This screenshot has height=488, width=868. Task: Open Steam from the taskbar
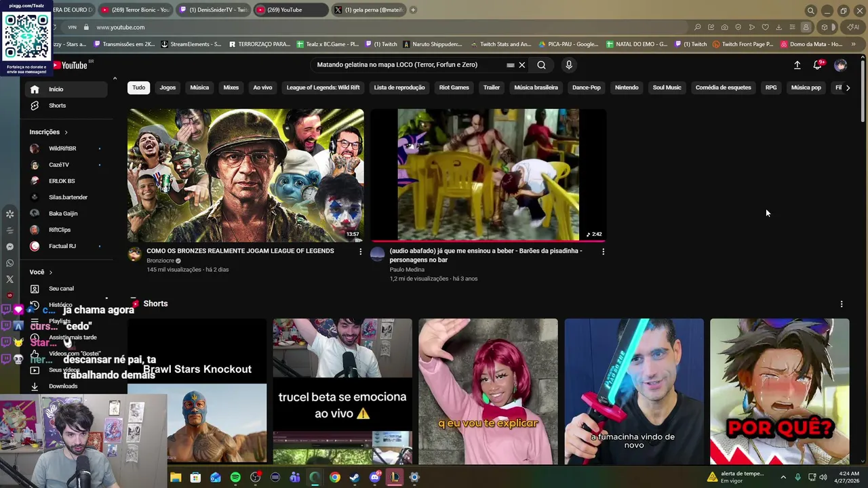pos(355,478)
